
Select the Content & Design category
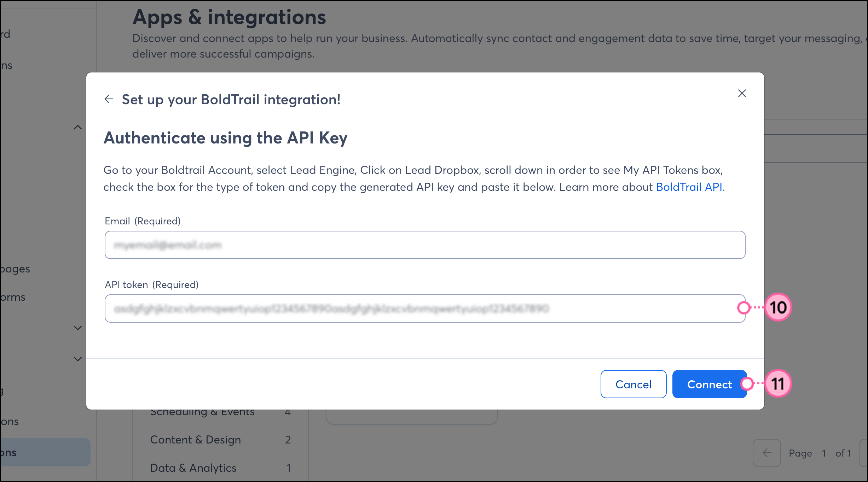click(195, 440)
